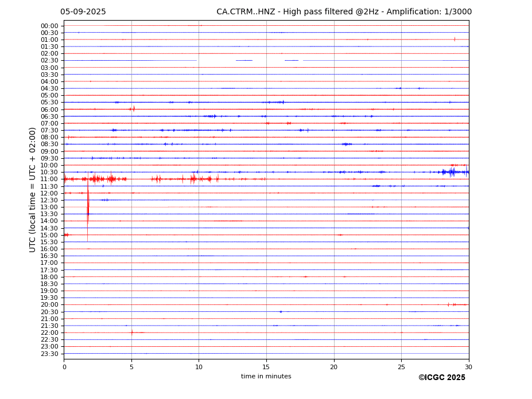Image resolution: width=532 pixels, height=399 pixels.
Task: Select the 10:00 time row label
Action: click(x=49, y=166)
